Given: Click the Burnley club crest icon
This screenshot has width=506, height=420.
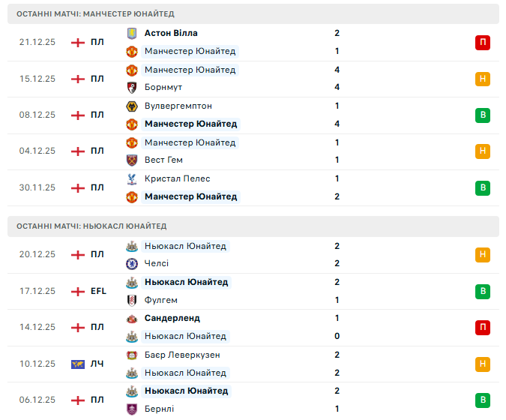Looking at the screenshot, I should pos(132,409).
